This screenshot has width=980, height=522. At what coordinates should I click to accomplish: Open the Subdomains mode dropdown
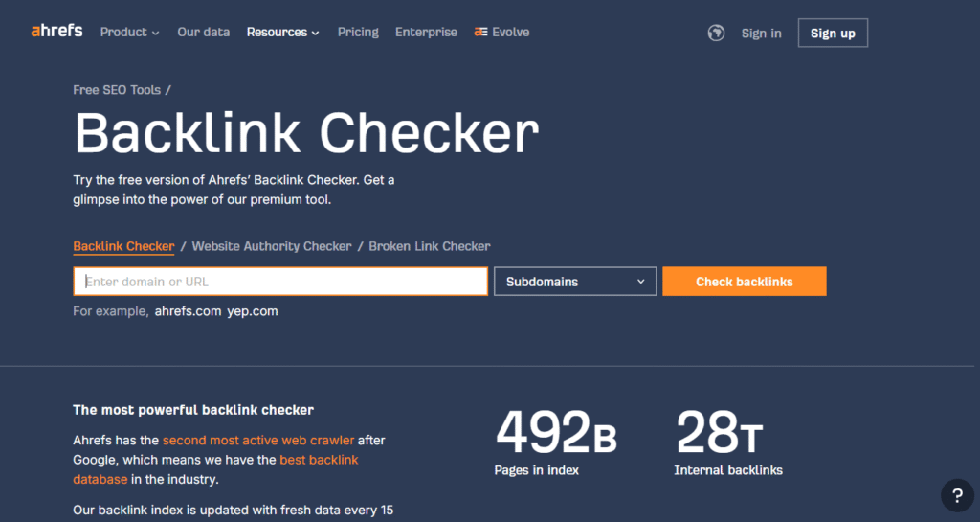pos(575,282)
